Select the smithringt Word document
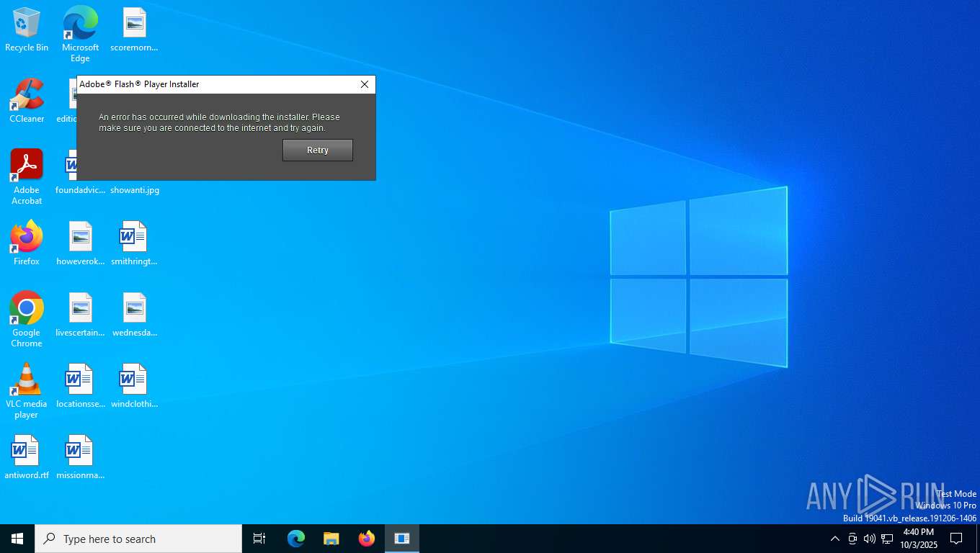 pos(134,243)
